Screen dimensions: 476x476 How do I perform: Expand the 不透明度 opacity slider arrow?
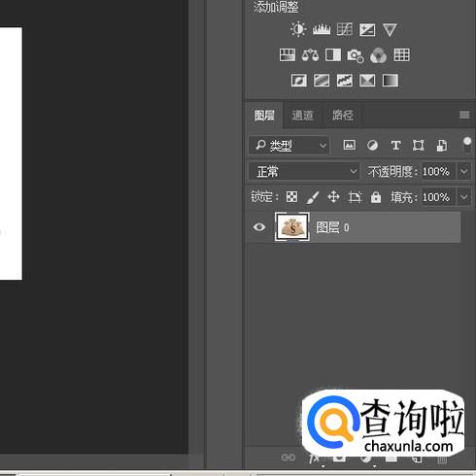[x=463, y=171]
